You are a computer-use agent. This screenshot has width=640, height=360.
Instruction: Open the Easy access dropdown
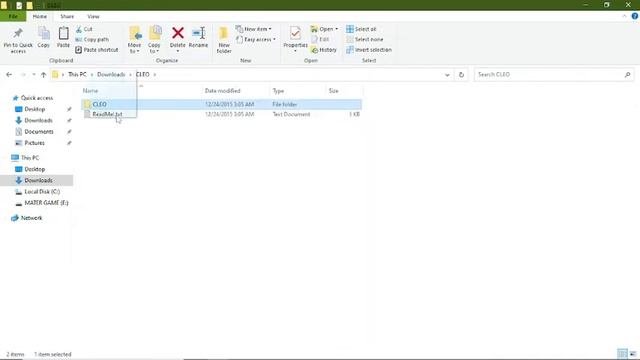256,39
